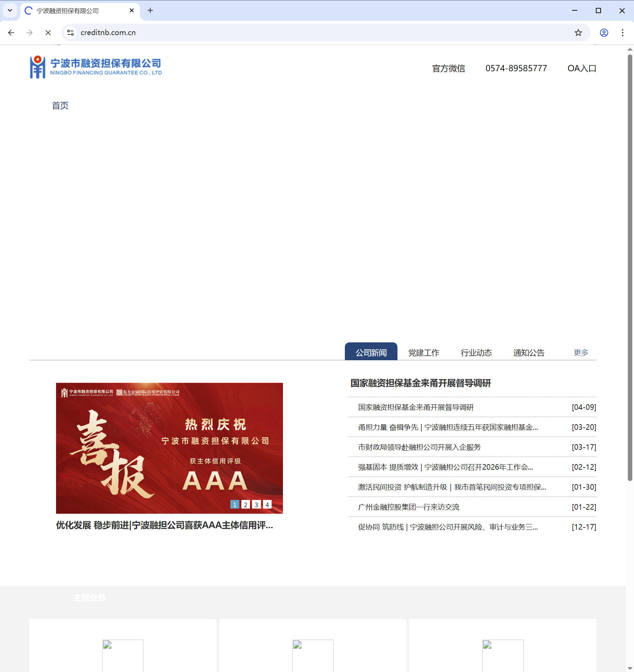Switch carousel to slide 3
634x672 pixels.
tap(256, 504)
